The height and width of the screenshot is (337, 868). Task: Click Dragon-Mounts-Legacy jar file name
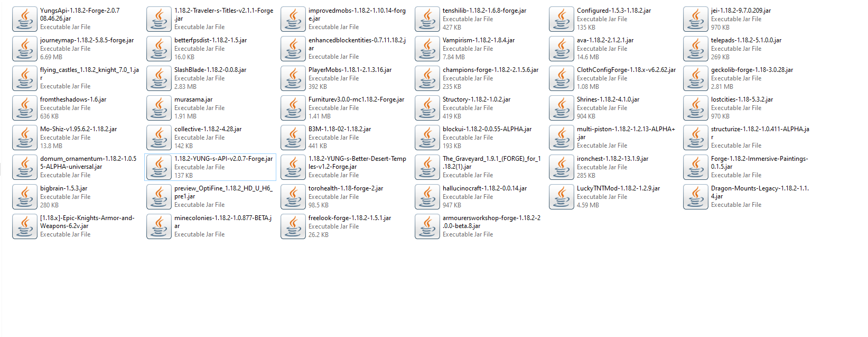tap(760, 192)
